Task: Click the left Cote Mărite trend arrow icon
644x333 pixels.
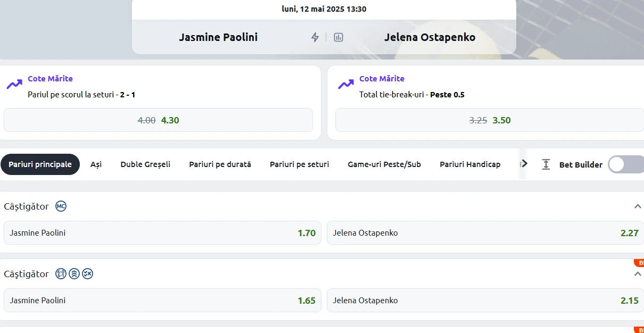Action: tap(14, 84)
